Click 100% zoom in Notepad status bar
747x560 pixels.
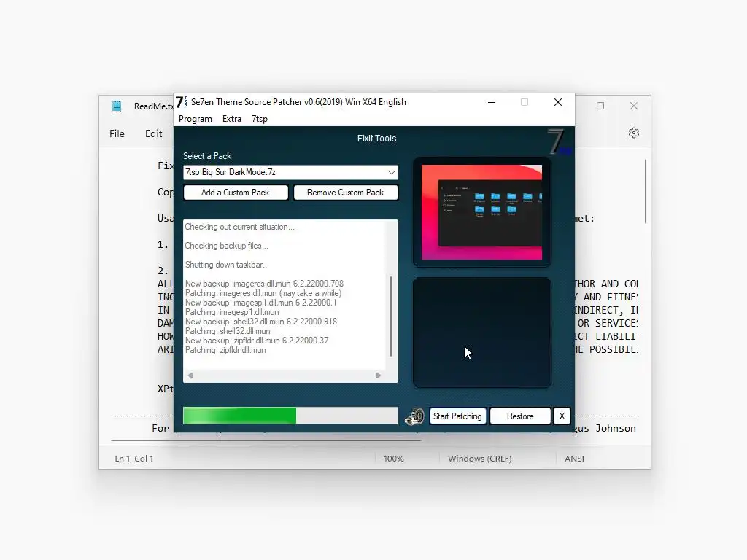coord(393,459)
